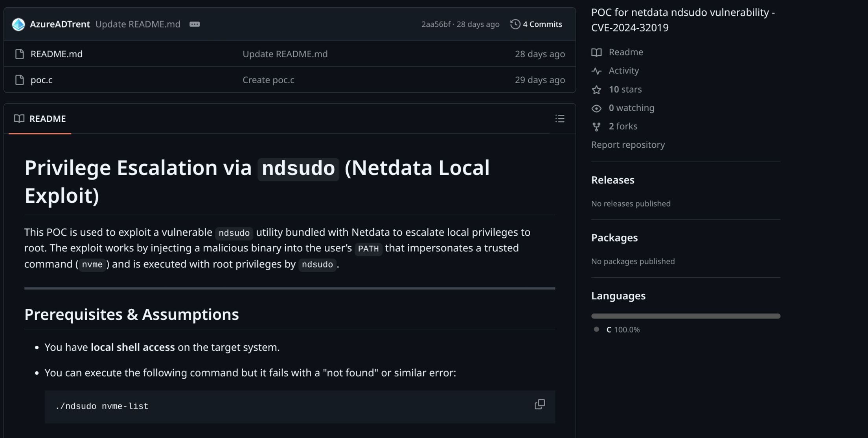Image resolution: width=868 pixels, height=438 pixels.
Task: Open poc.c file
Action: point(41,80)
